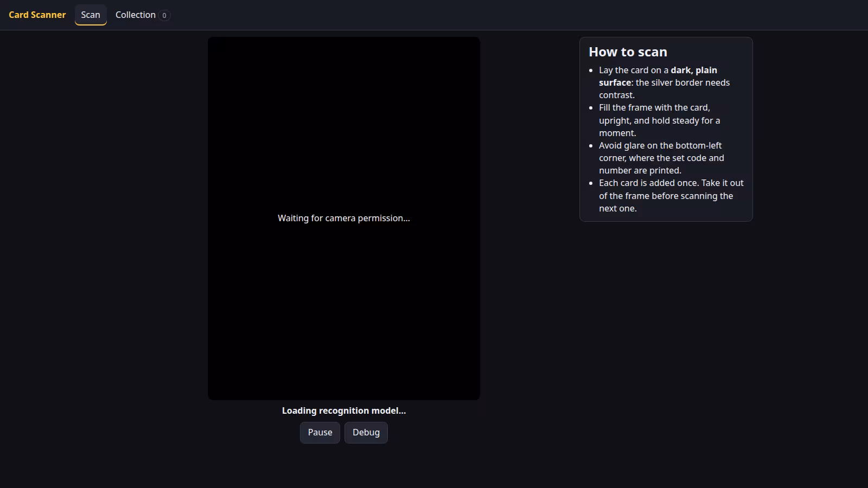
Task: Click the 'Waiting for camera permission...' message
Action: 344,218
